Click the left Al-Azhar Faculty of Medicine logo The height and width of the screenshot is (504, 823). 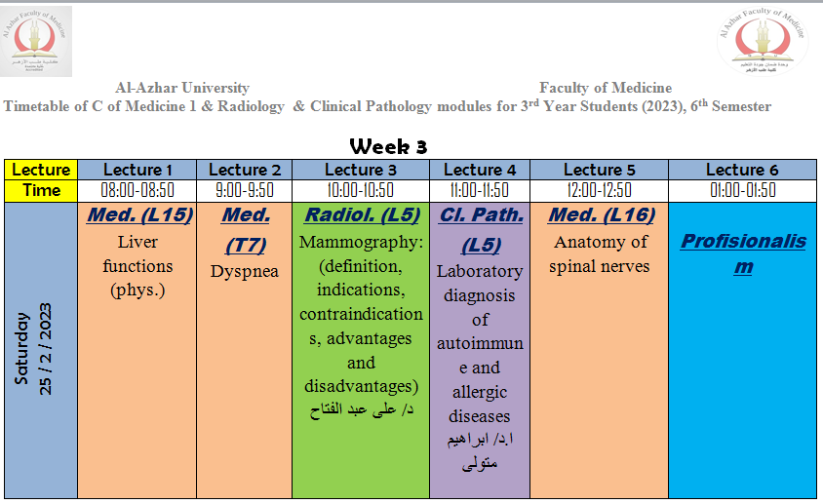[36, 41]
